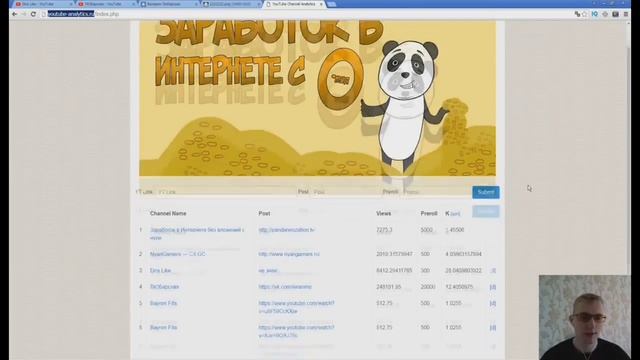Screen dimensions: 640x360
Task: Open the Заработок в Интернете channel link
Action: pyautogui.click(x=196, y=233)
